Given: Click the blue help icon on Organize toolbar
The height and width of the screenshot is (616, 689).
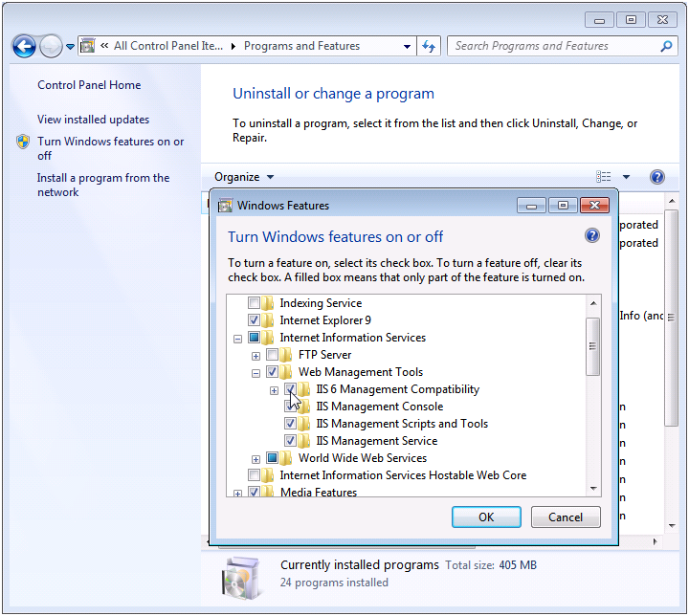Looking at the screenshot, I should [656, 177].
